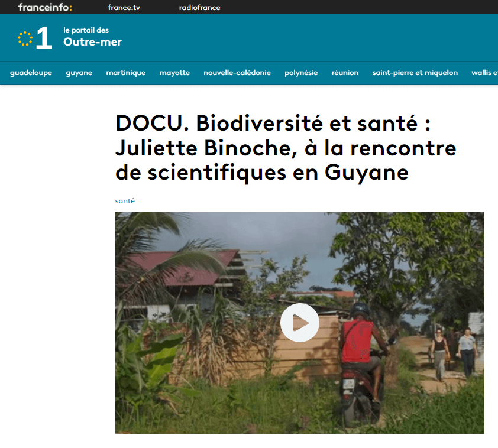Image resolution: width=498 pixels, height=448 pixels.
Task: Open saint-pierre et miquelon section
Action: pos(415,73)
